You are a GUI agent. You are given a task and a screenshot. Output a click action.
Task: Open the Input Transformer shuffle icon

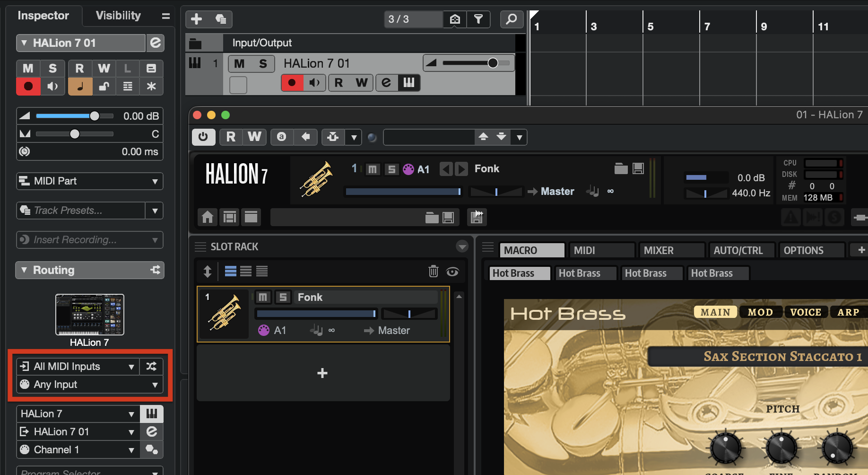(151, 366)
